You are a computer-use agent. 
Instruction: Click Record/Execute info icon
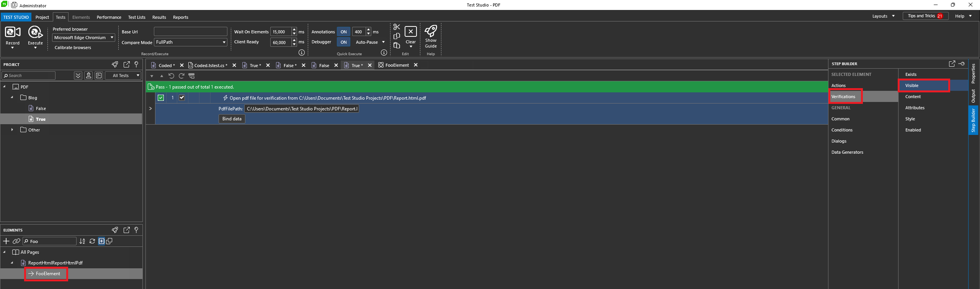click(302, 53)
